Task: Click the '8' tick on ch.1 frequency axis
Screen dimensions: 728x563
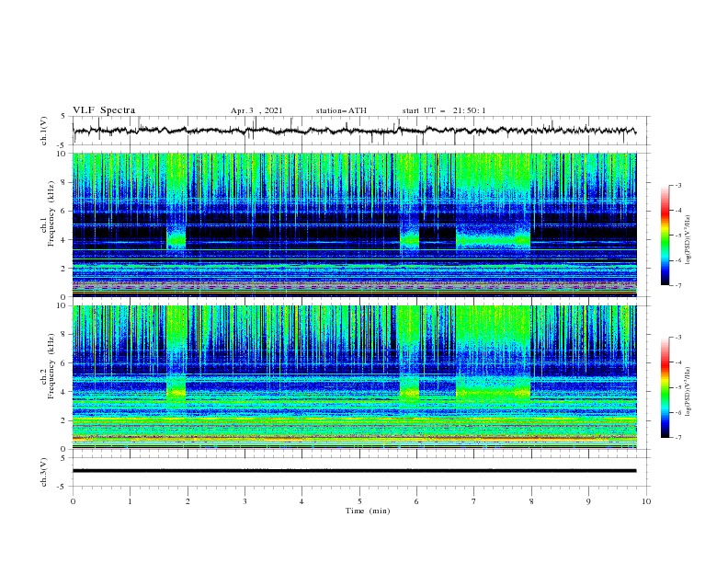Action: [x=64, y=182]
